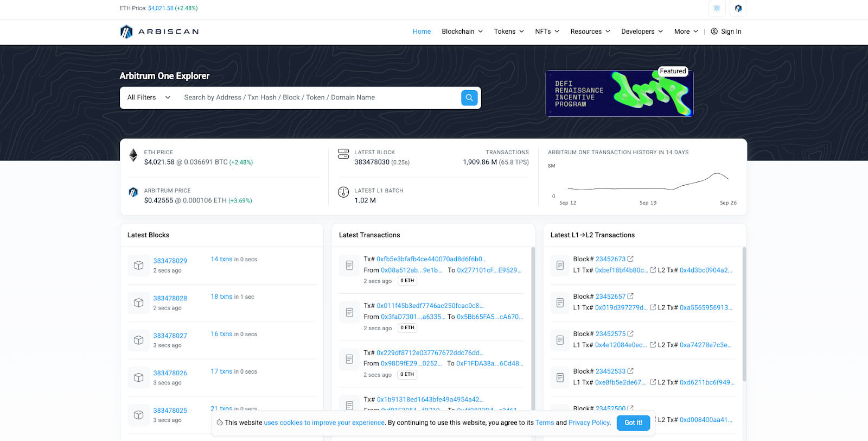Click Latest L1→L2 Transactions panel scrollbar
The image size is (868, 441).
tap(744, 314)
